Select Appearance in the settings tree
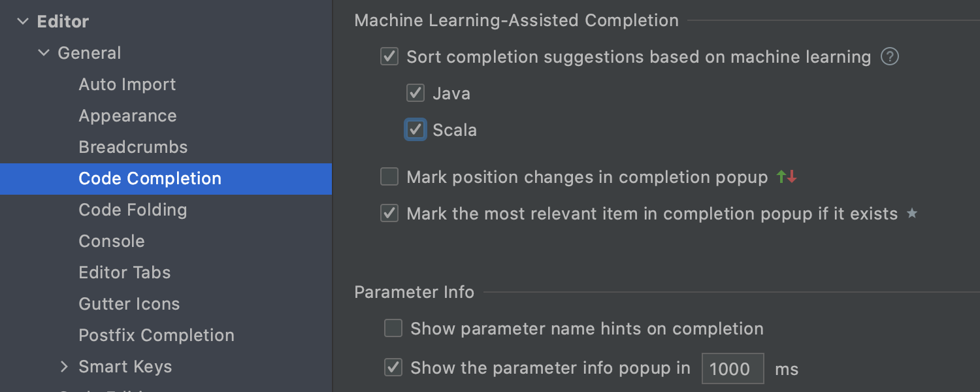Screen dimensions: 980x392 point(128,116)
